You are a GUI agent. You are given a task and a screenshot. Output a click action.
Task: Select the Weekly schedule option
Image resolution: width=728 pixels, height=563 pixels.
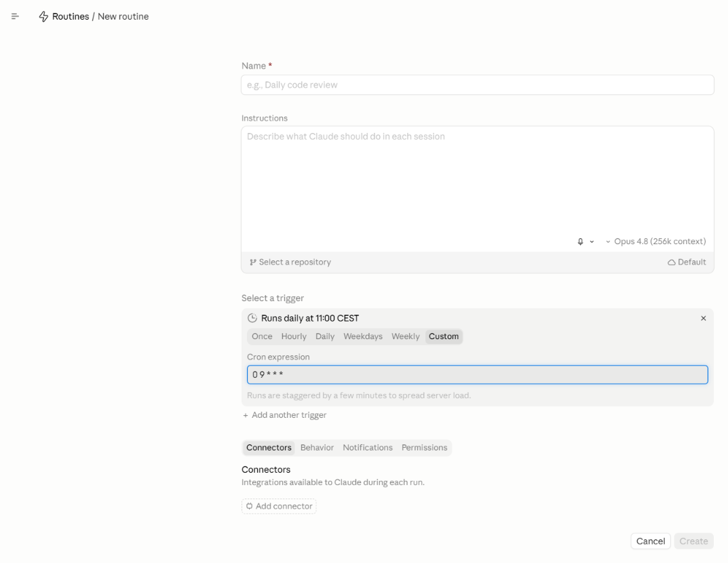[x=405, y=336]
